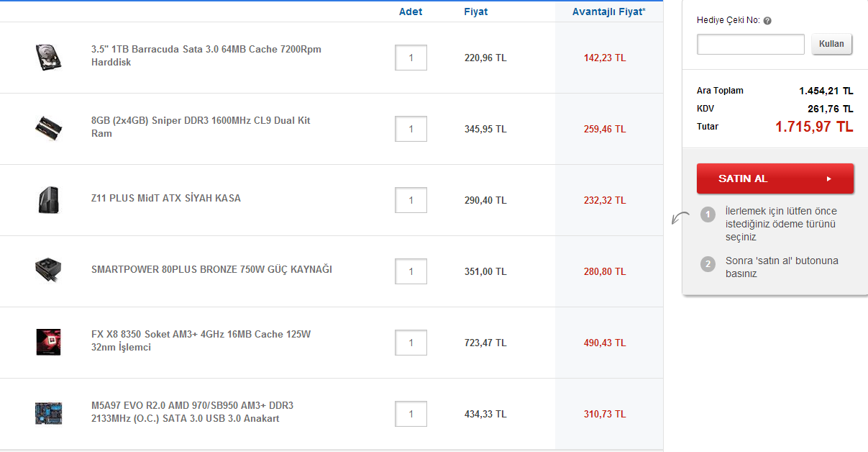
Task: Click the subtotal value 1.454,21 TL
Action: [x=826, y=91]
